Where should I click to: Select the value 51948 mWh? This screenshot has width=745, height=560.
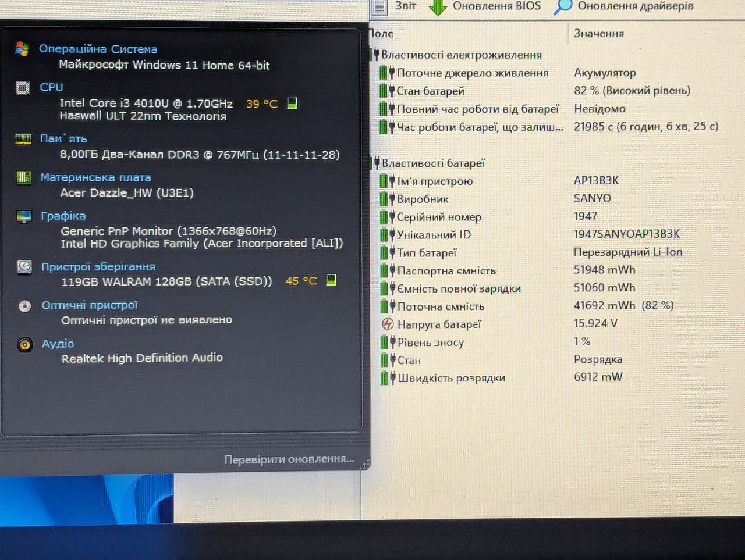tap(605, 270)
